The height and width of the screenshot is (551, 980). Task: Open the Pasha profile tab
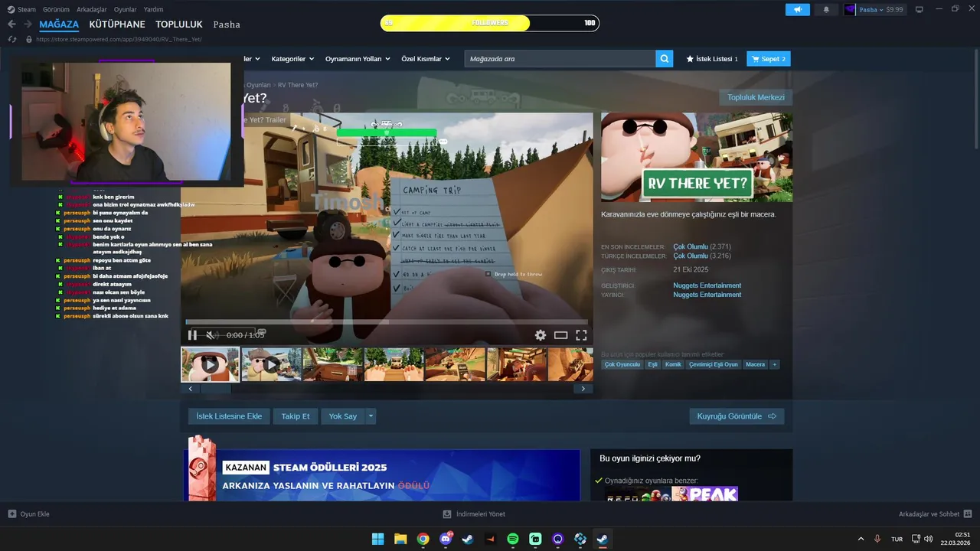pos(227,24)
